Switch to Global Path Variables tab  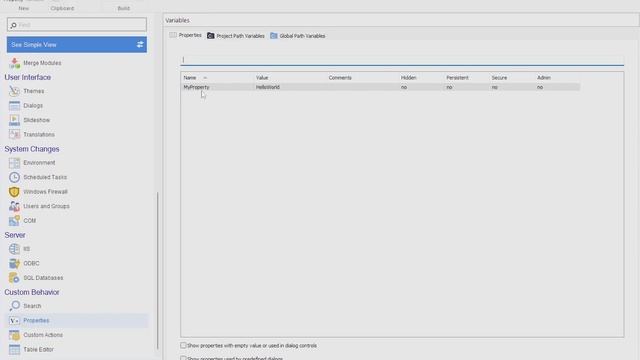[298, 36]
